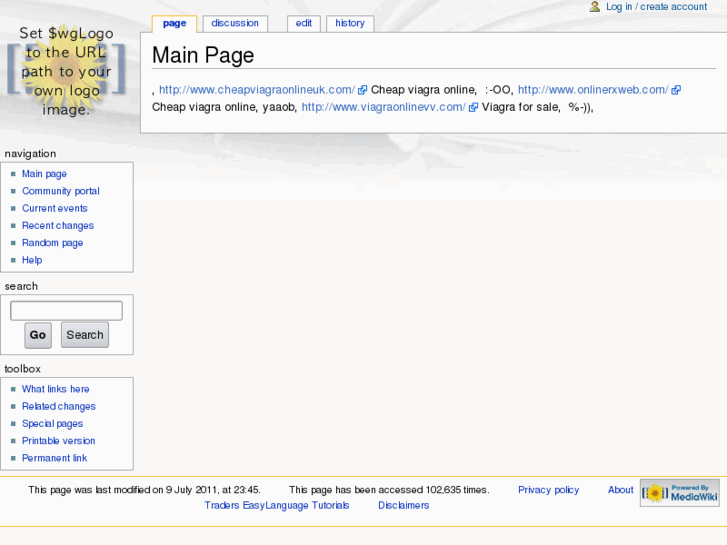Screen dimensions: 727x545
Task: Switch to the page tab
Action: point(174,23)
